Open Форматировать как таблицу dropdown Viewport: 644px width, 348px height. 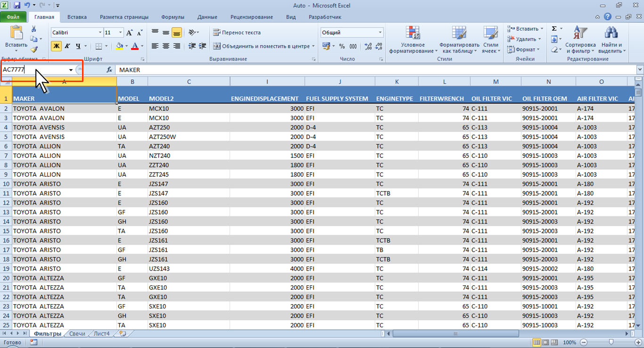coord(459,40)
